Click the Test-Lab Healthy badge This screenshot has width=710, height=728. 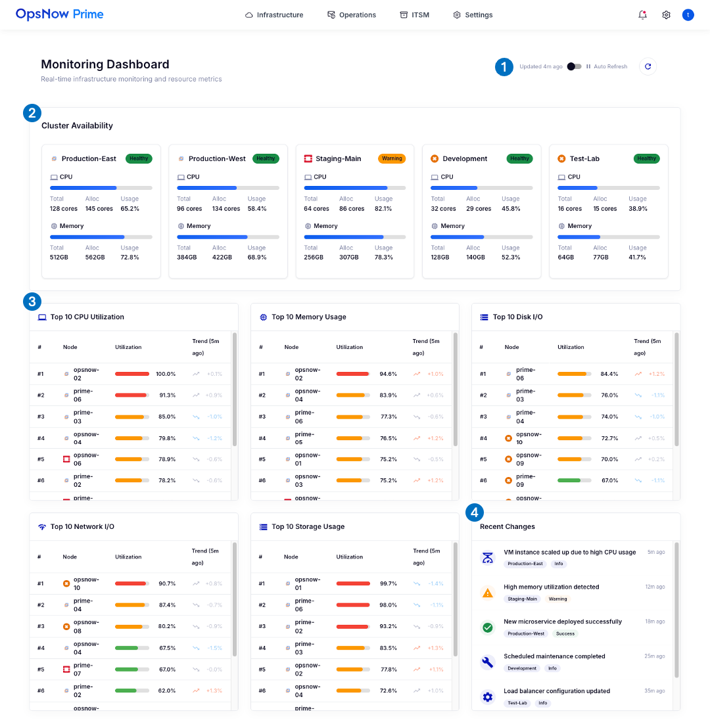click(646, 159)
